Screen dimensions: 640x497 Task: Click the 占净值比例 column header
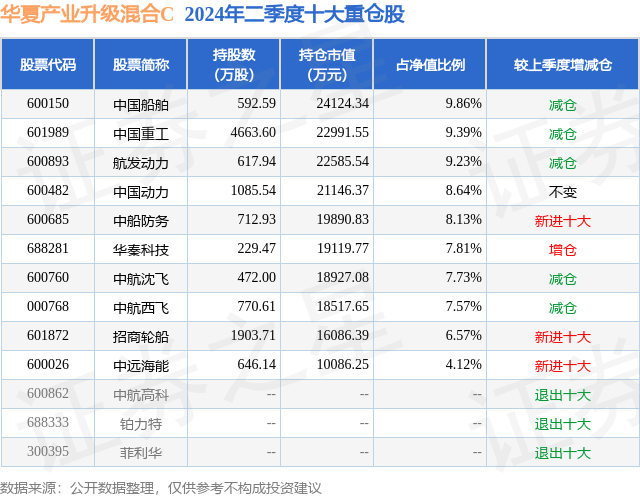pyautogui.click(x=430, y=64)
